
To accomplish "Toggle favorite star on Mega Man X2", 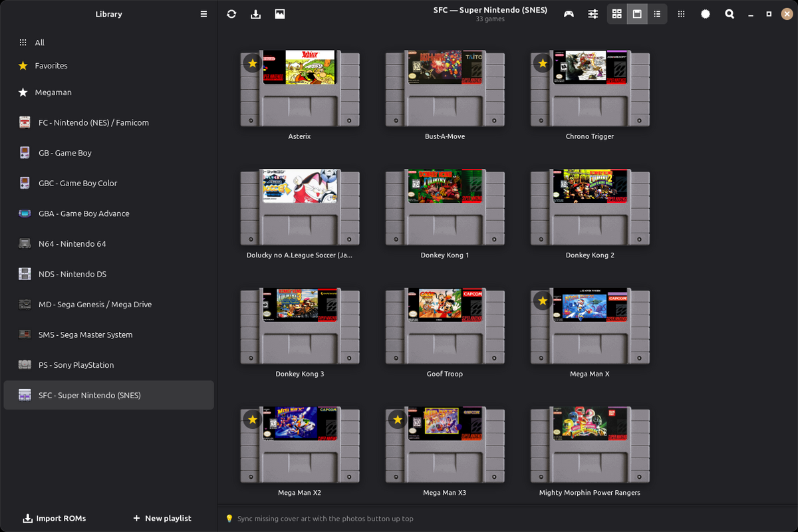I will tap(252, 420).
